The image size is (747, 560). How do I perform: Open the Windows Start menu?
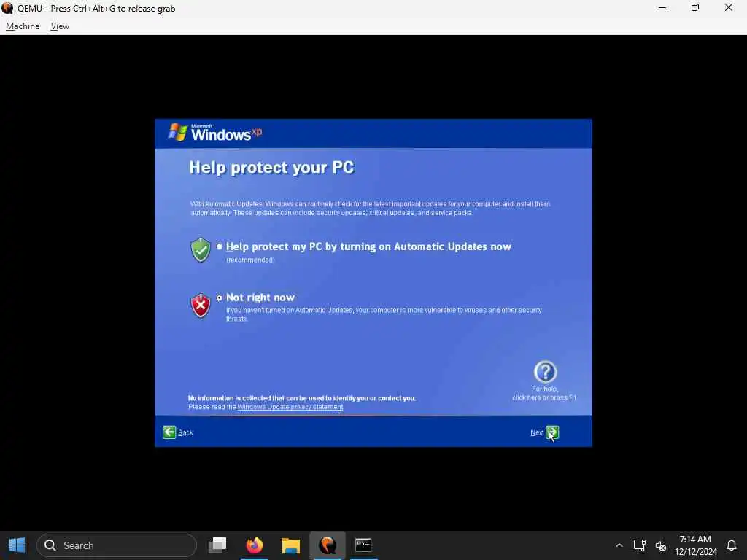(17, 545)
